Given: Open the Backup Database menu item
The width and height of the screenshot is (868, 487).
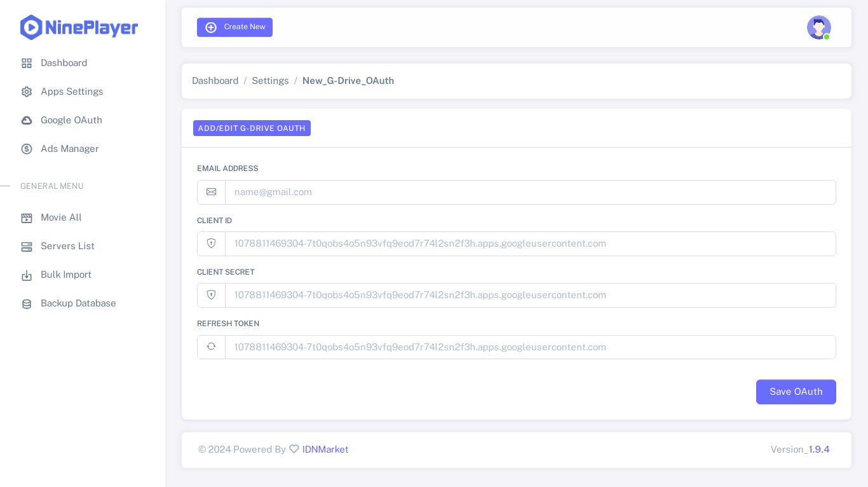Looking at the screenshot, I should click(78, 303).
